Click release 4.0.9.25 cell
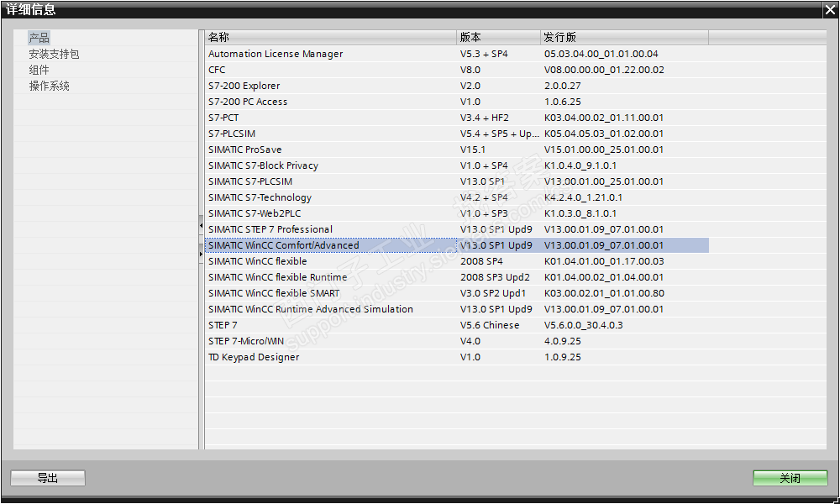This screenshot has width=840, height=504. 625,341
